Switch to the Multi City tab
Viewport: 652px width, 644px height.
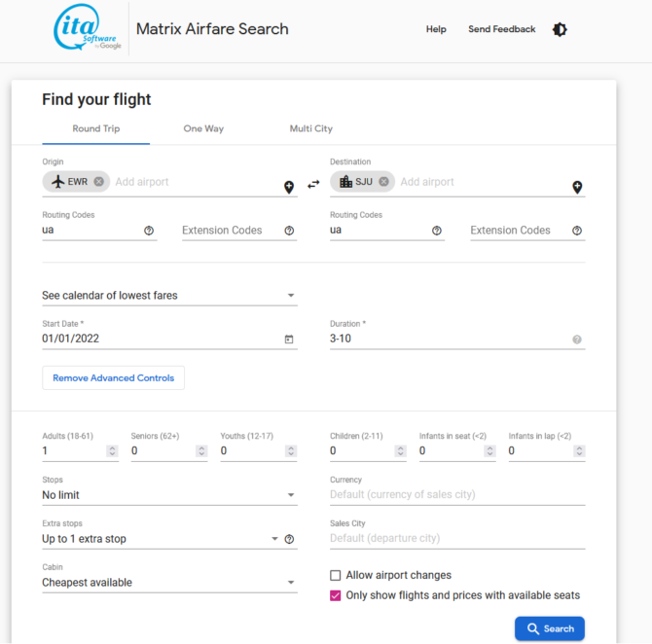311,128
